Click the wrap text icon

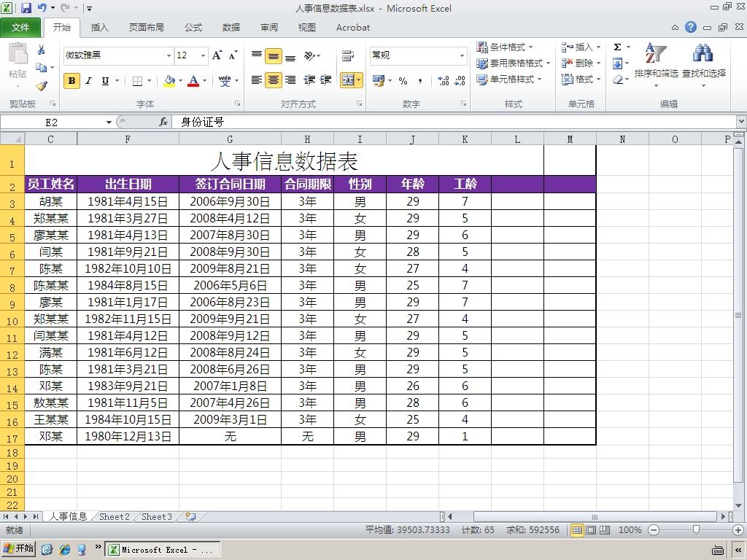(348, 55)
